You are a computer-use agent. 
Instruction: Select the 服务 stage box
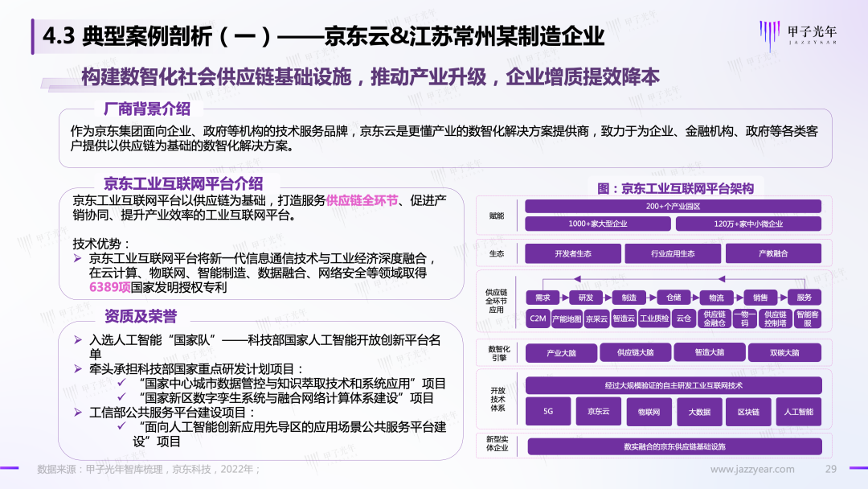804,298
